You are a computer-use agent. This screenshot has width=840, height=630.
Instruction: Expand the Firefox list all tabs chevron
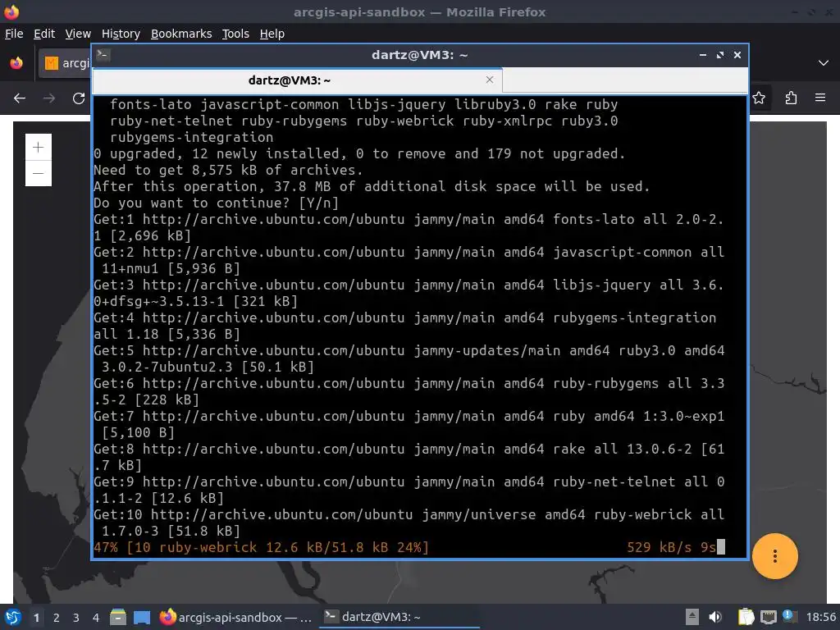click(824, 63)
